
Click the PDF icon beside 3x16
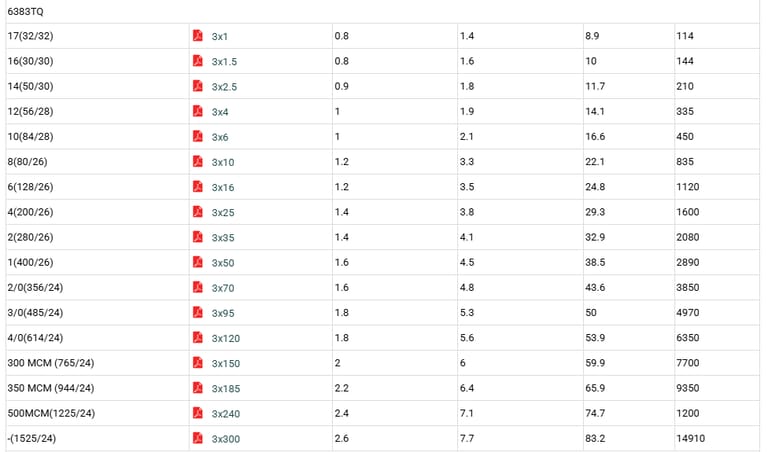click(x=198, y=187)
